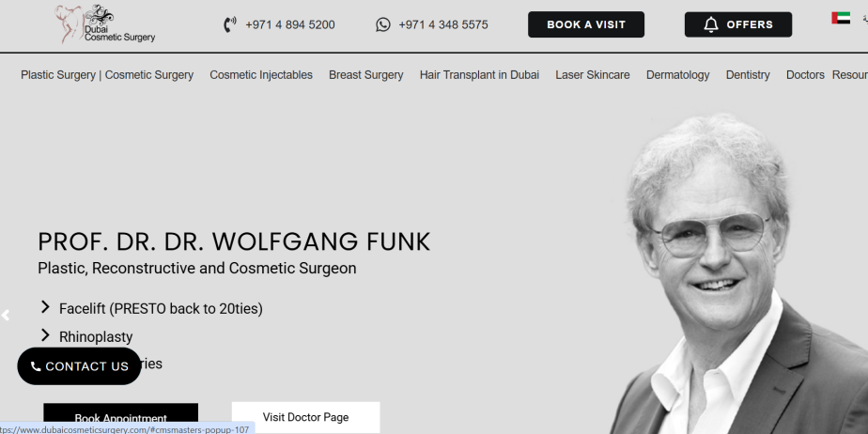Click the Book A Visit button
868x434 pixels.
(586, 24)
